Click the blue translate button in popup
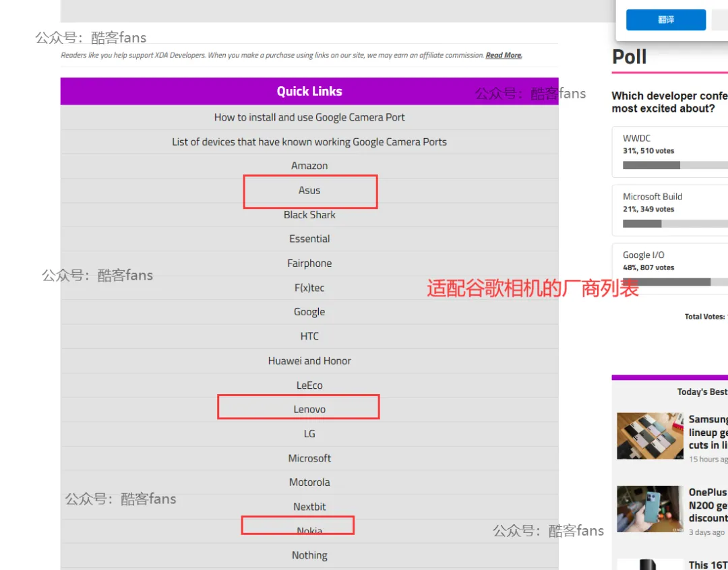The height and width of the screenshot is (570, 728). pyautogui.click(x=666, y=20)
